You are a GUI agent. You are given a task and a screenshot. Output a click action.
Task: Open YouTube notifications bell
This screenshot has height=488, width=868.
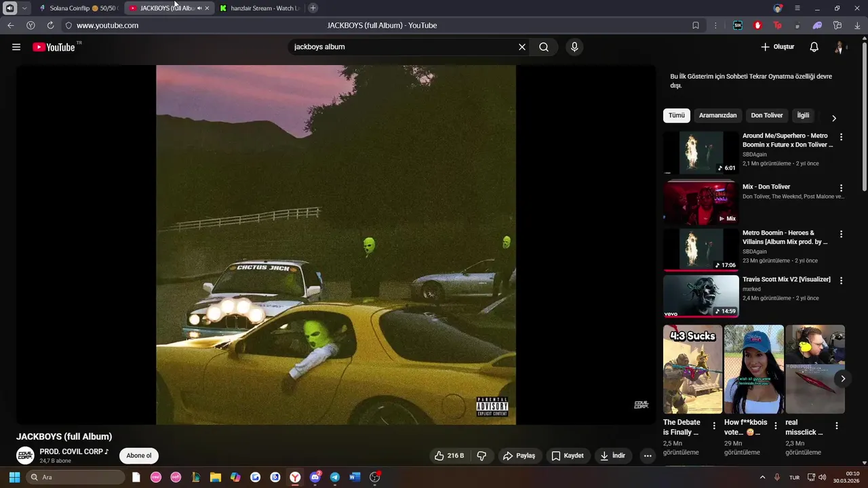[814, 47]
